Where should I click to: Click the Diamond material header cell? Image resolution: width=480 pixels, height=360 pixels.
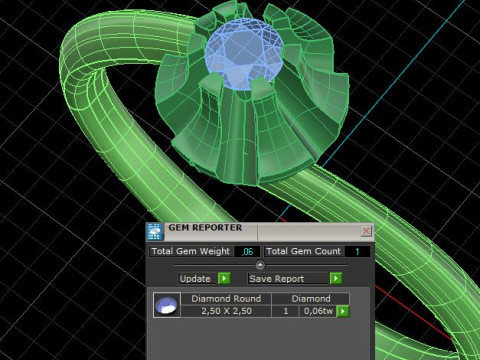(311, 299)
